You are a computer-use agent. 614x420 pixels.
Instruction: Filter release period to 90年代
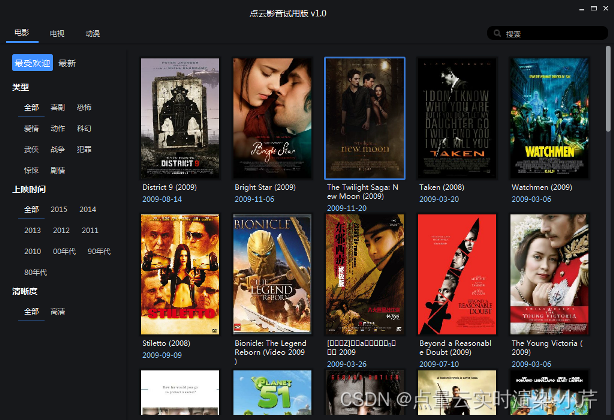click(99, 251)
